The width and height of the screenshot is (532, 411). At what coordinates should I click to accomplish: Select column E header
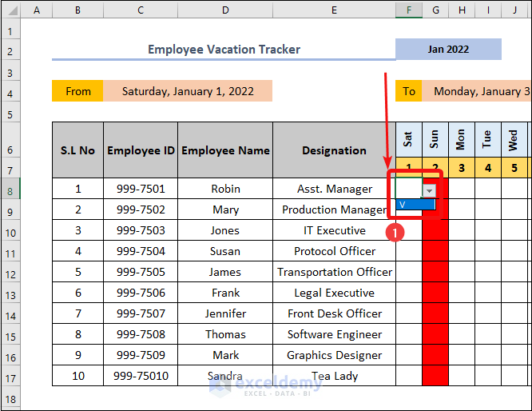click(334, 10)
